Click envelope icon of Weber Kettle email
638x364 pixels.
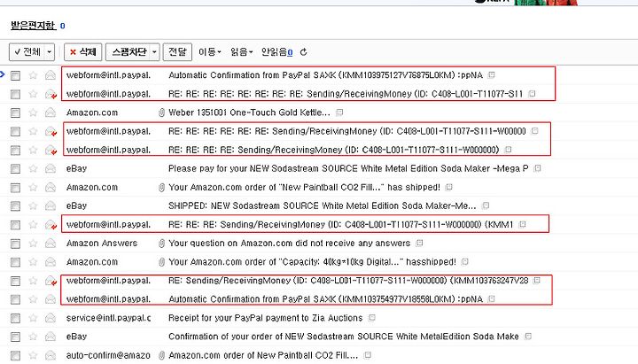point(50,112)
